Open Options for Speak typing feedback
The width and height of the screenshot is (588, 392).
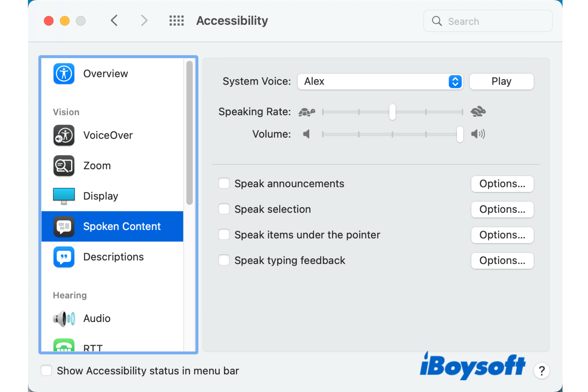(502, 260)
